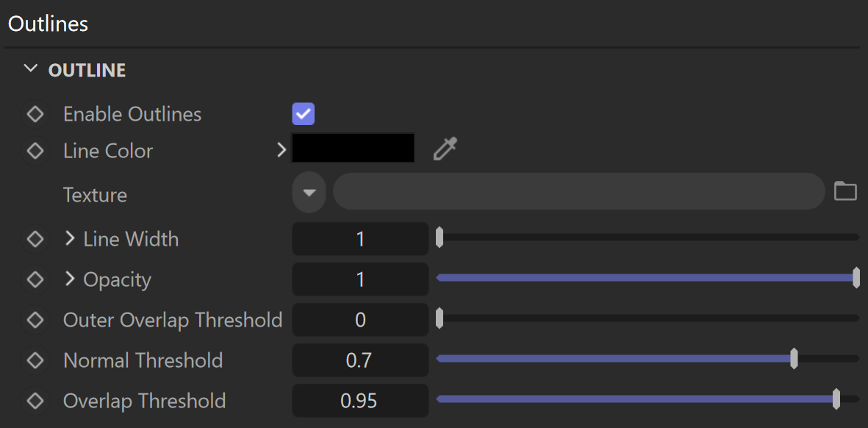The width and height of the screenshot is (868, 428).
Task: Click the Normal Threshold slider handle
Action: [794, 359]
